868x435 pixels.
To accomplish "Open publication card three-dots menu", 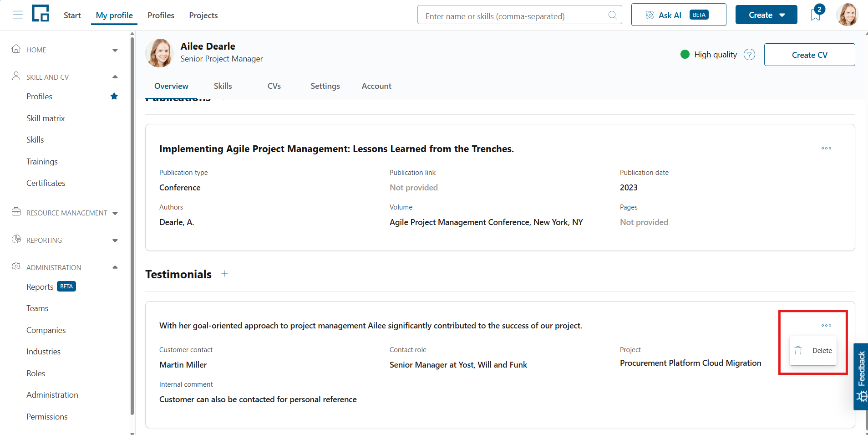I will click(826, 148).
